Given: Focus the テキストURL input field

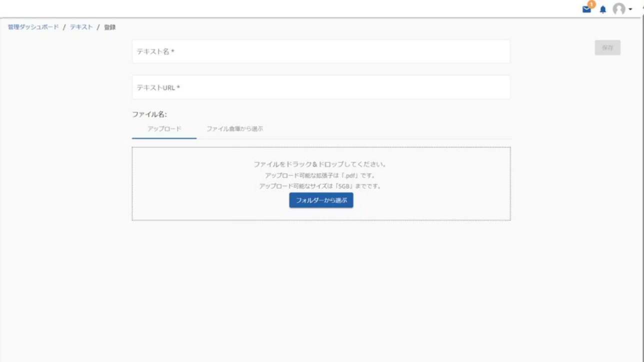Looking at the screenshot, I should 321,87.
